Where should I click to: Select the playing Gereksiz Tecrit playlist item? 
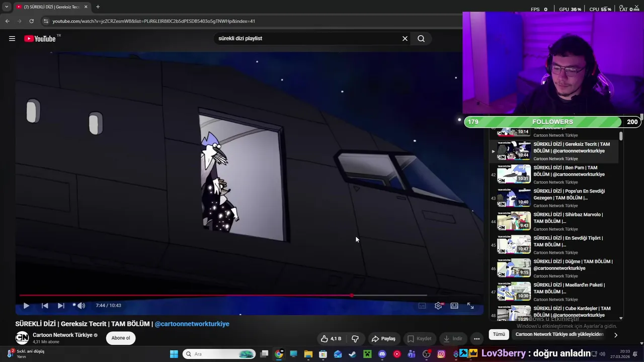(553, 151)
